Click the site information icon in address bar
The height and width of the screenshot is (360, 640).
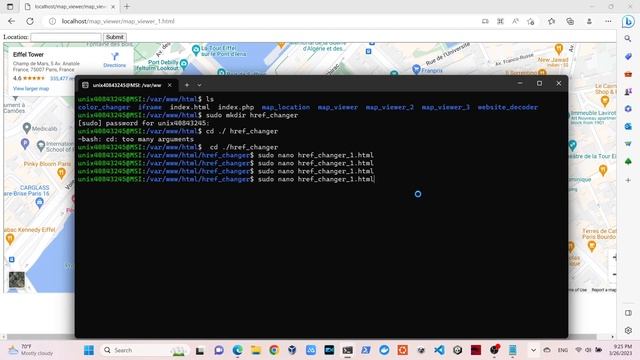[52, 21]
